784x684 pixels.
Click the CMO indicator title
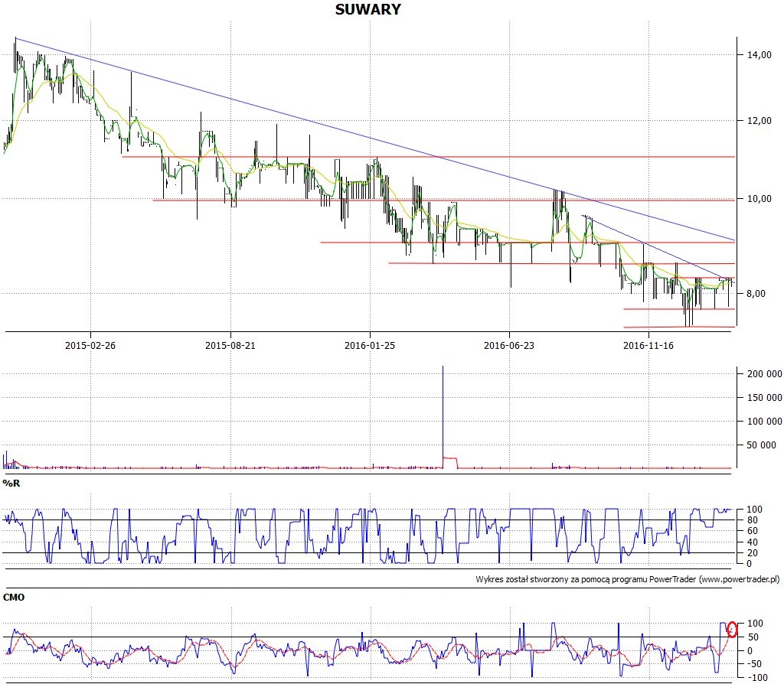(x=14, y=597)
